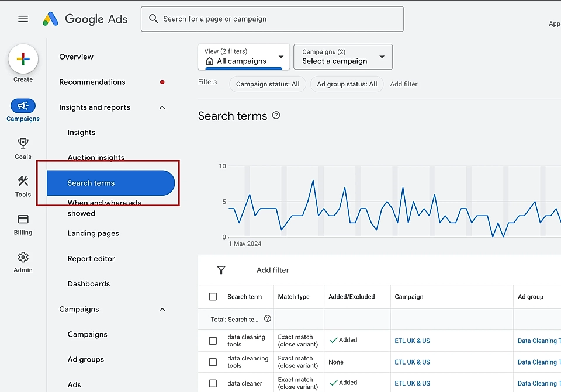Select the Campaigns megaphone icon in sidebar

point(23,106)
